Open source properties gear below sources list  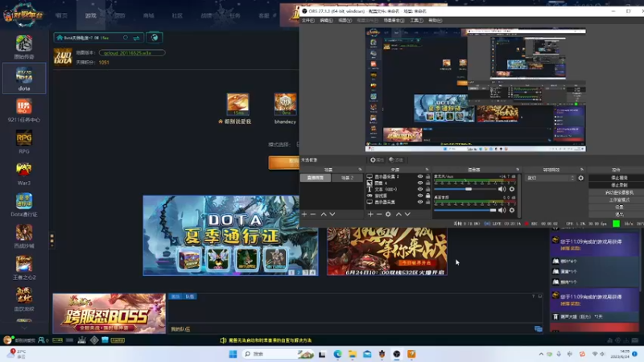388,214
